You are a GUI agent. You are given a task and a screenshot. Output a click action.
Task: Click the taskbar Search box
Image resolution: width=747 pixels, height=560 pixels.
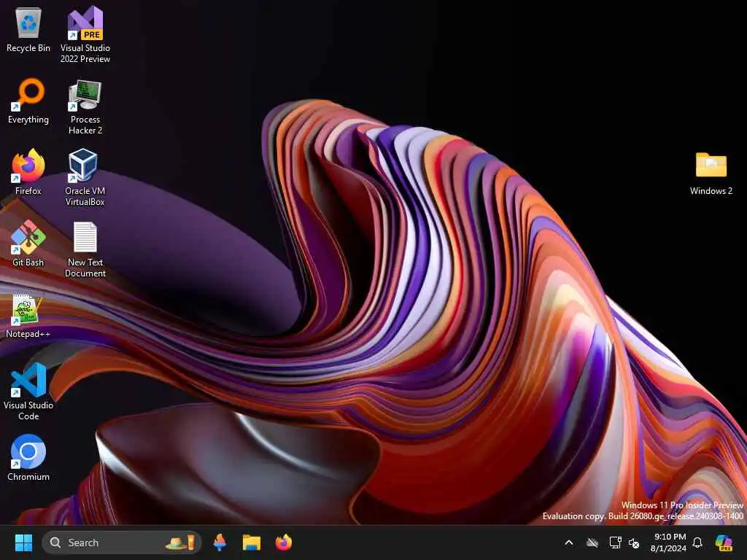click(122, 542)
